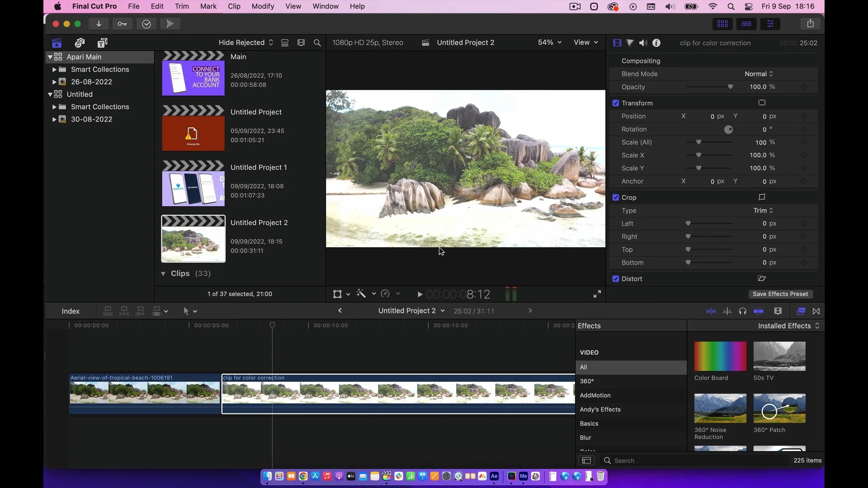Open the Mark menu
The height and width of the screenshot is (488, 868).
208,6
